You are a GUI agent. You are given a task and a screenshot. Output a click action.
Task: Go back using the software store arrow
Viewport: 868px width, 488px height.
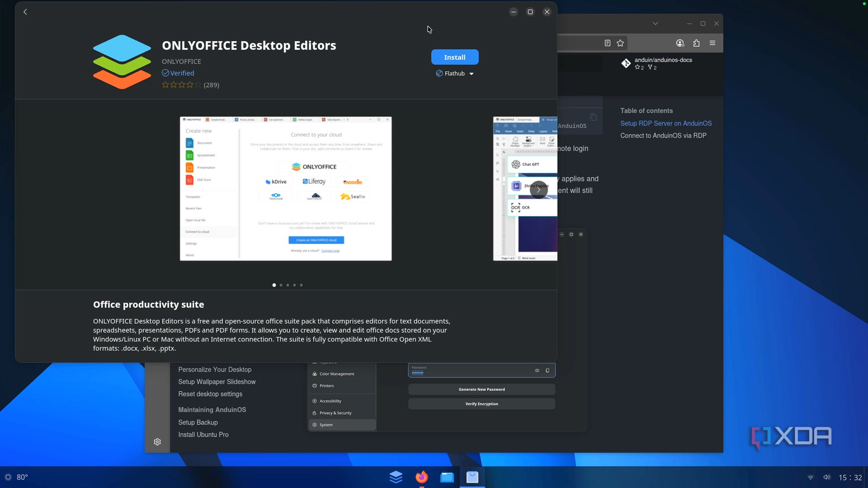coord(25,12)
